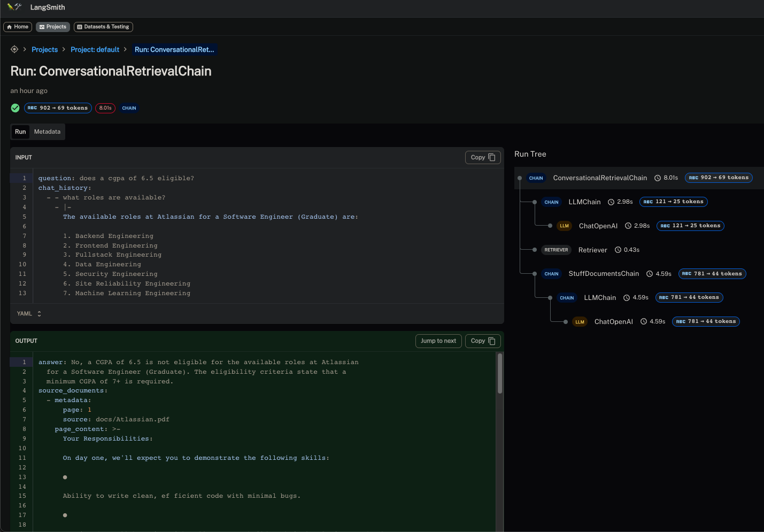Select ConversationalRetrievalChain in Run Tree
764x532 pixels.
coord(600,178)
